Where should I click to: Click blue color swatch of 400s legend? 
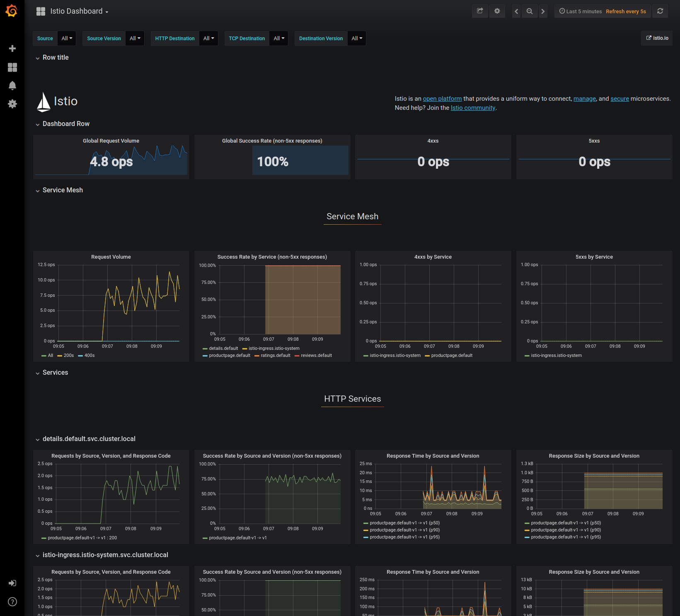click(x=80, y=356)
